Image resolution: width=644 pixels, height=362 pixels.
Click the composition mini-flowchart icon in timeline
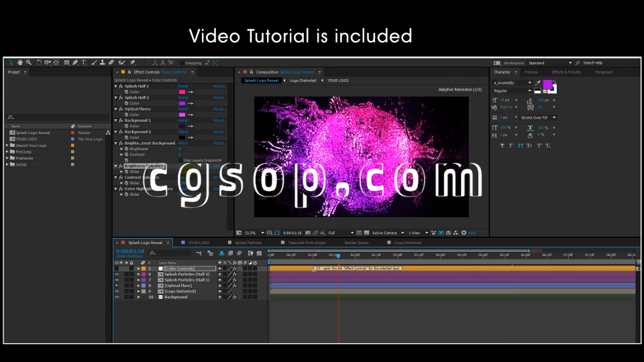[199, 253]
